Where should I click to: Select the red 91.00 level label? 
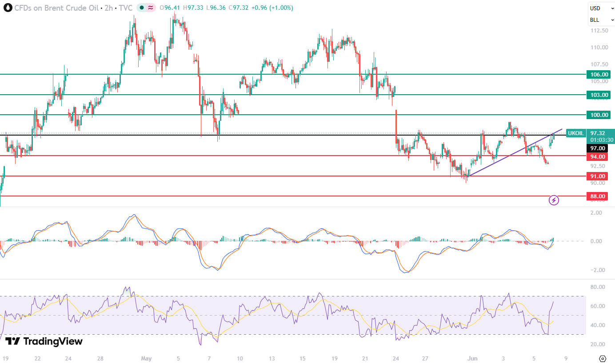[x=598, y=176]
